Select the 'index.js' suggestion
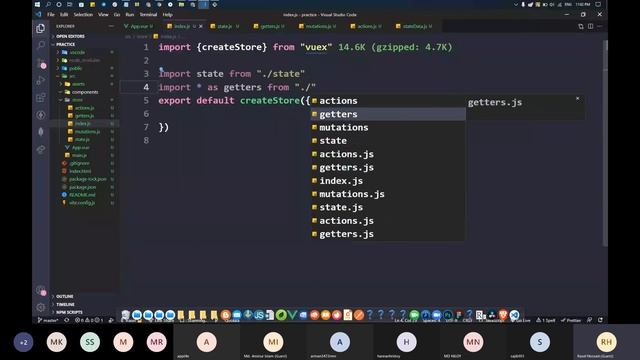 point(388,181)
